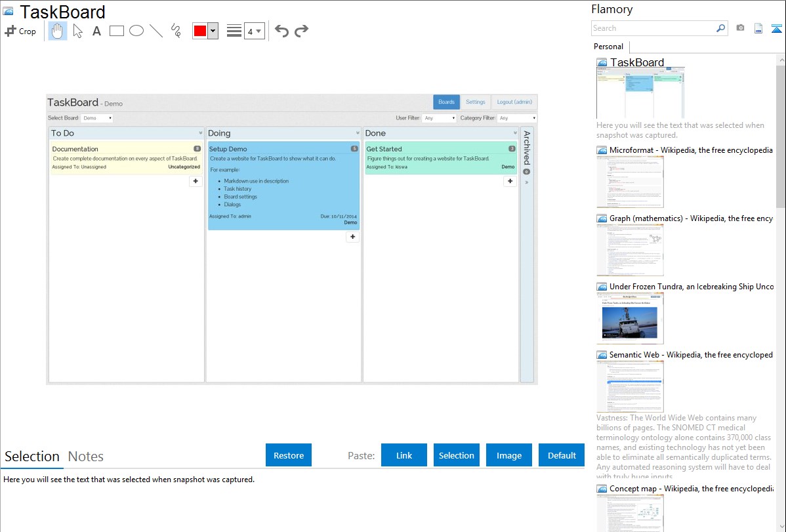Click the Archived count badge
This screenshot has width=786, height=532.
pos(527,171)
